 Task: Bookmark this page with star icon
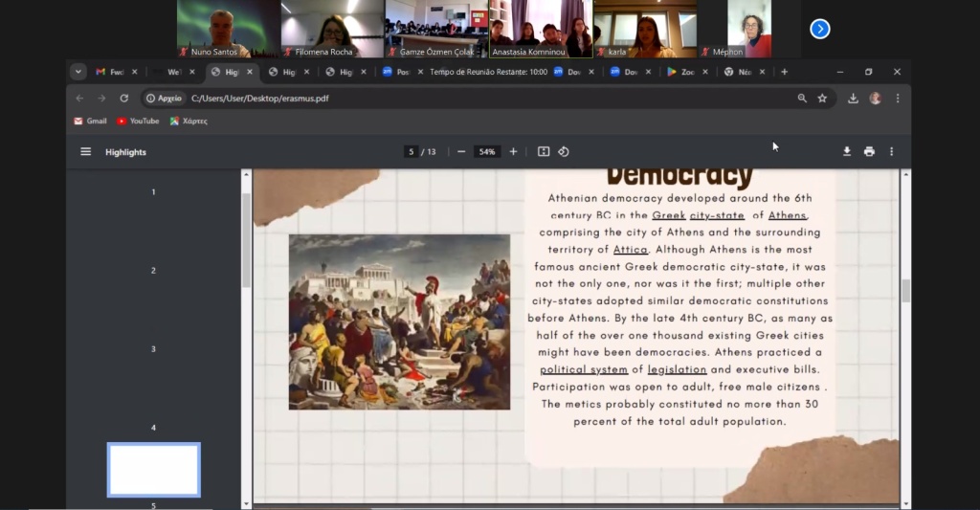click(x=822, y=98)
